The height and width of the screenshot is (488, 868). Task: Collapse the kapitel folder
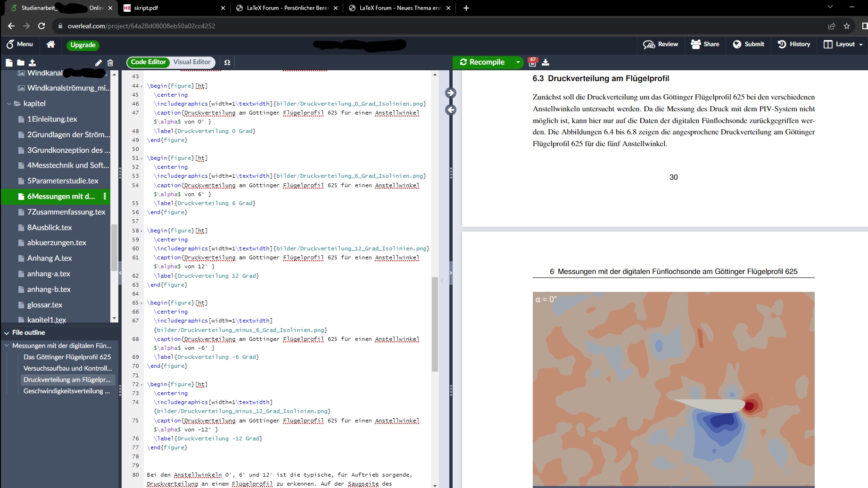(x=9, y=104)
